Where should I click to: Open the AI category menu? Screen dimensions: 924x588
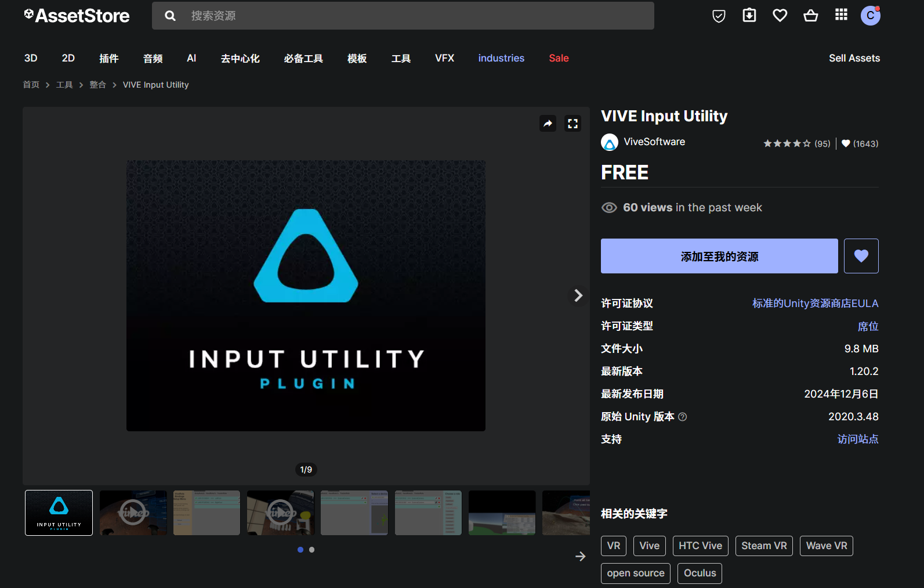(191, 58)
